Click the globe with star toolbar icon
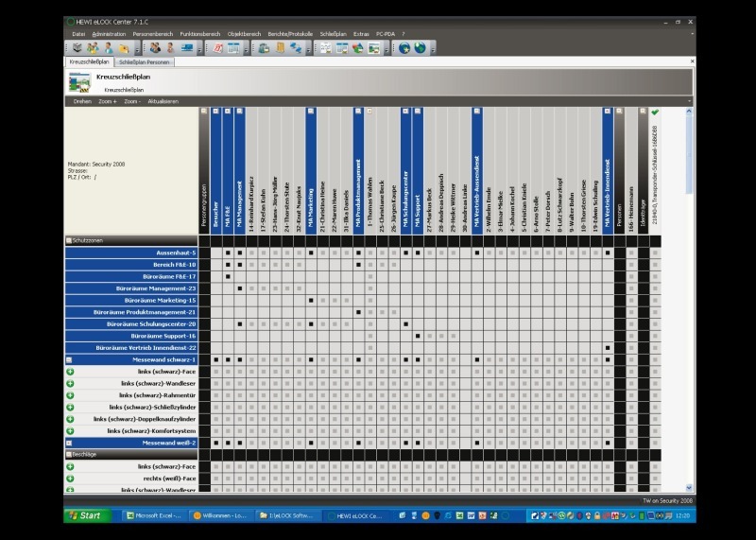This screenshot has height=540, width=756. coord(404,48)
